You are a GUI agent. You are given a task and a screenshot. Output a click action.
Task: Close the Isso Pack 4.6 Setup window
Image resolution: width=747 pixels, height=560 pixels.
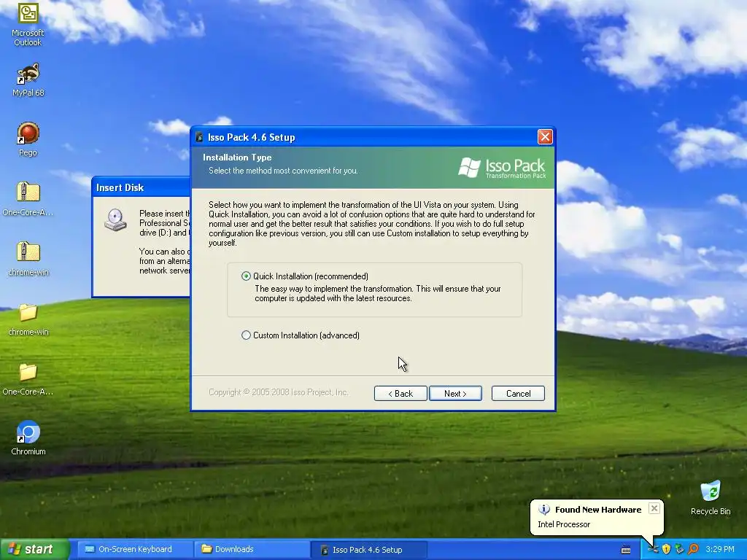click(x=545, y=137)
